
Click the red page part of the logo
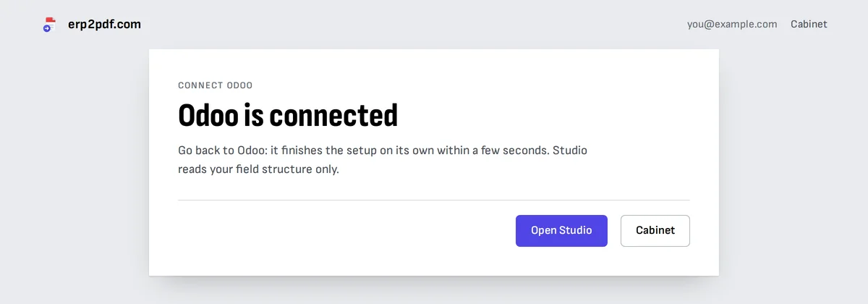click(x=51, y=21)
